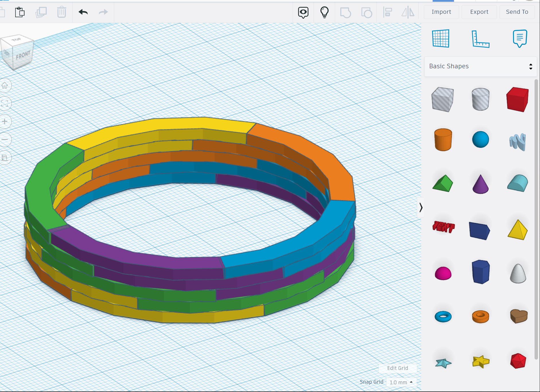Pick the orange Cylinder shape
This screenshot has height=392, width=540.
click(x=443, y=140)
